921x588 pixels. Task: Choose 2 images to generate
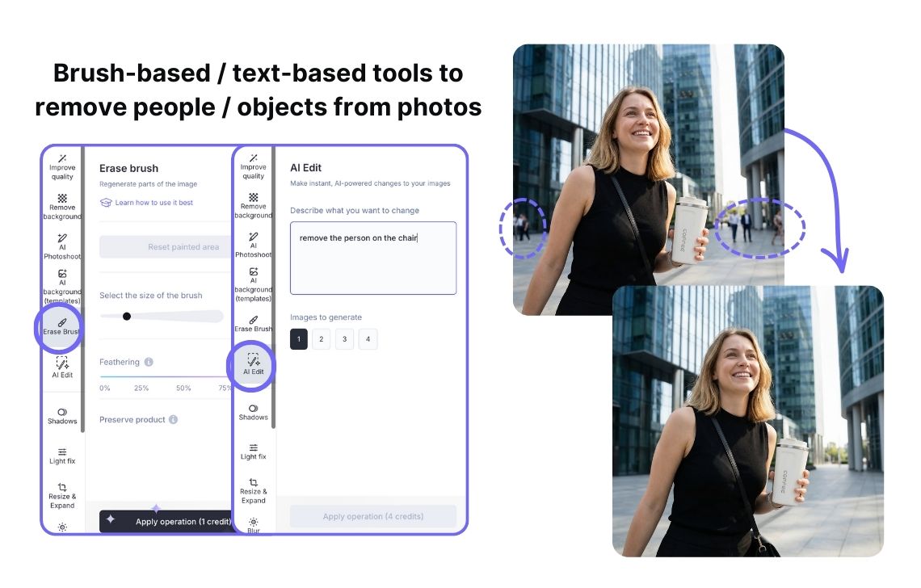(322, 339)
